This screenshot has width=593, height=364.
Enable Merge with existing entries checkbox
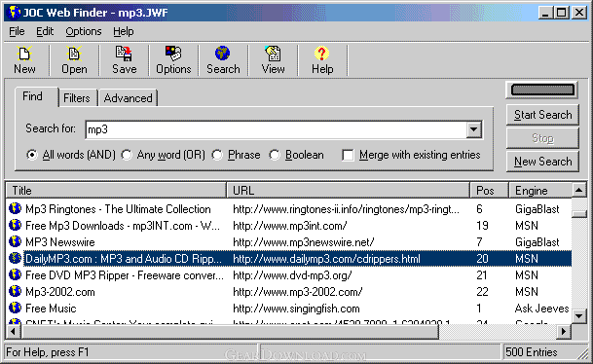tap(348, 155)
